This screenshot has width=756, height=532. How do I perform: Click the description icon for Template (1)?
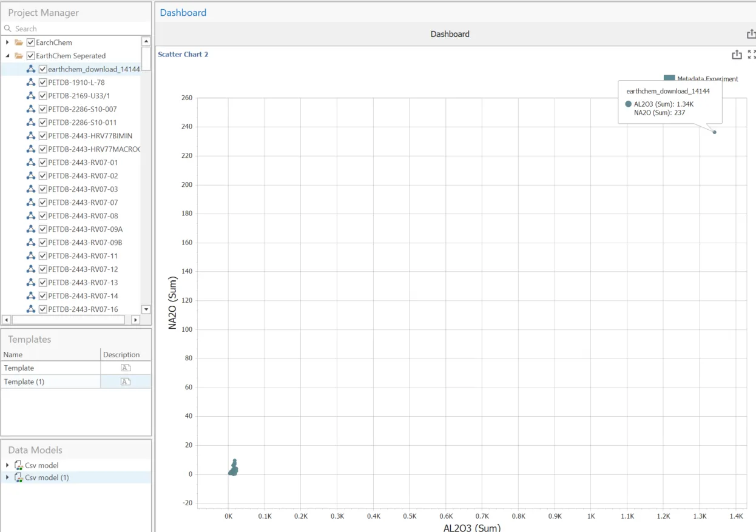coord(126,382)
